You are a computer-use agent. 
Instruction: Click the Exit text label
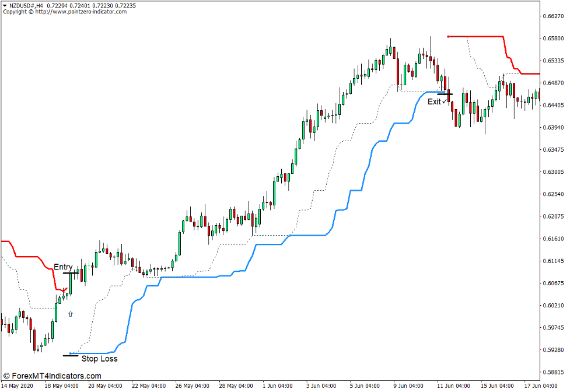(x=433, y=101)
